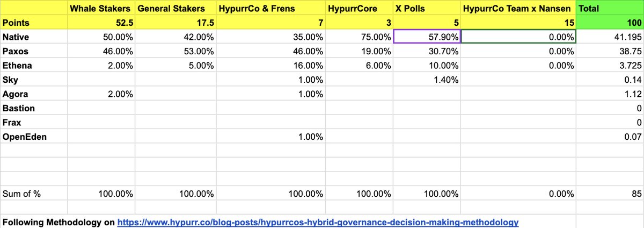The width and height of the screenshot is (644, 228).
Task: Click Ethena's HypurrCo & Frens 16.00% cell
Action: [271, 66]
